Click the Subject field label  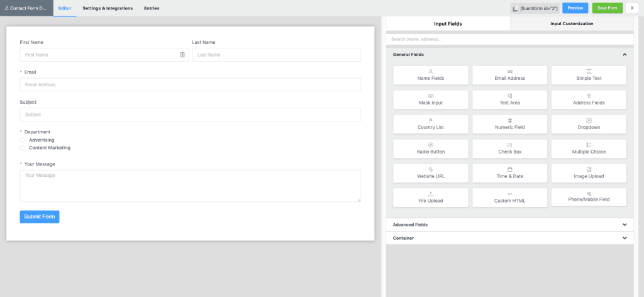click(x=28, y=102)
